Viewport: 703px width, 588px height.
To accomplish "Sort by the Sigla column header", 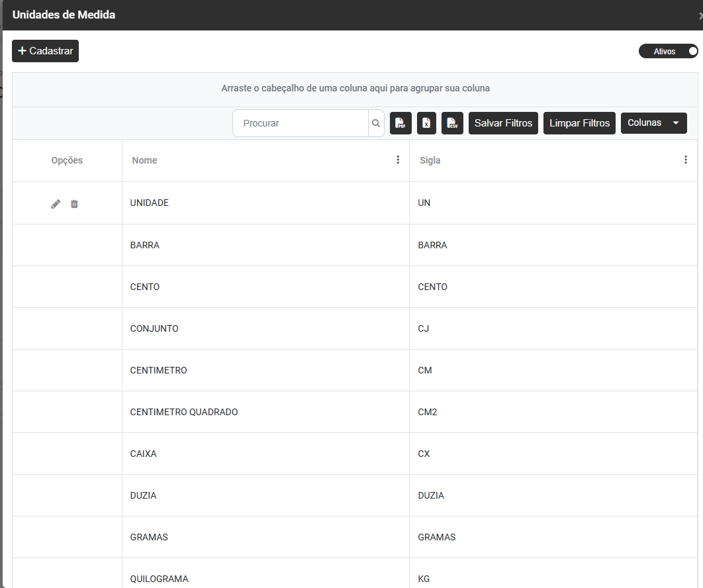I will (x=430, y=160).
